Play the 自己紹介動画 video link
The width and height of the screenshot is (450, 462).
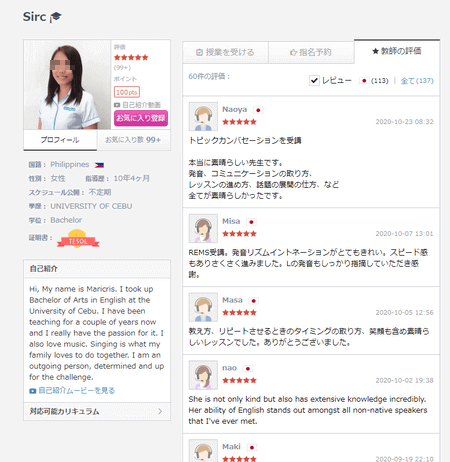(x=137, y=105)
